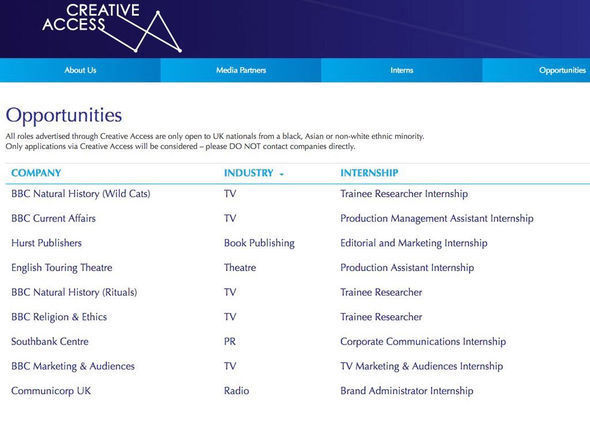Screen dimensions: 590x430
Task: View Corporate Communications Internship details
Action: (x=423, y=342)
